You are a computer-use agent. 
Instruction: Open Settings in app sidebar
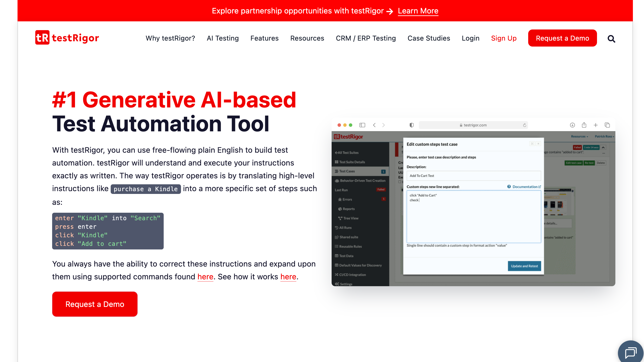click(344, 284)
